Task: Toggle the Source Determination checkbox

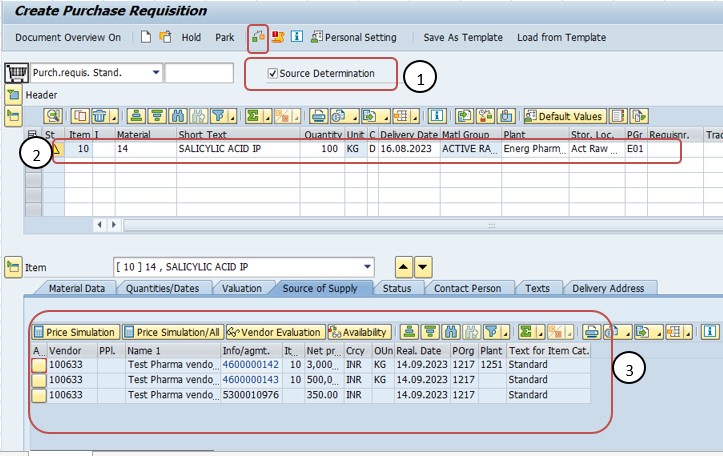Action: [x=273, y=73]
